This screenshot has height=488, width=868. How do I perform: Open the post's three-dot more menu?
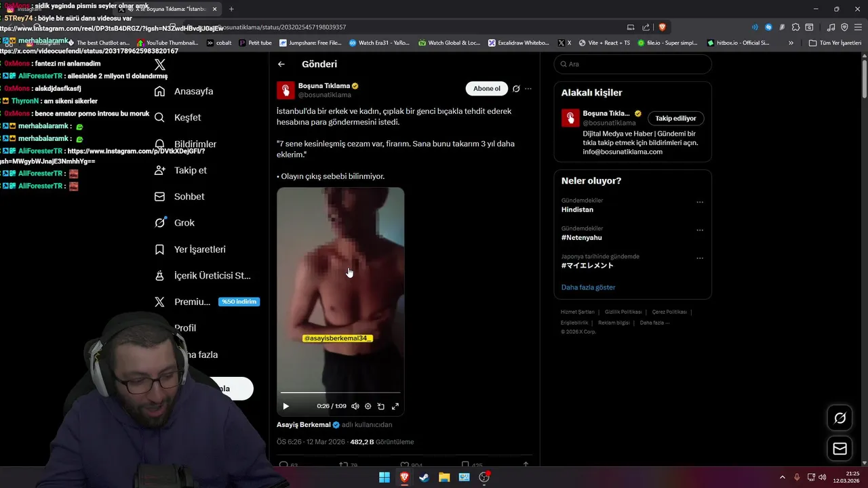point(528,89)
